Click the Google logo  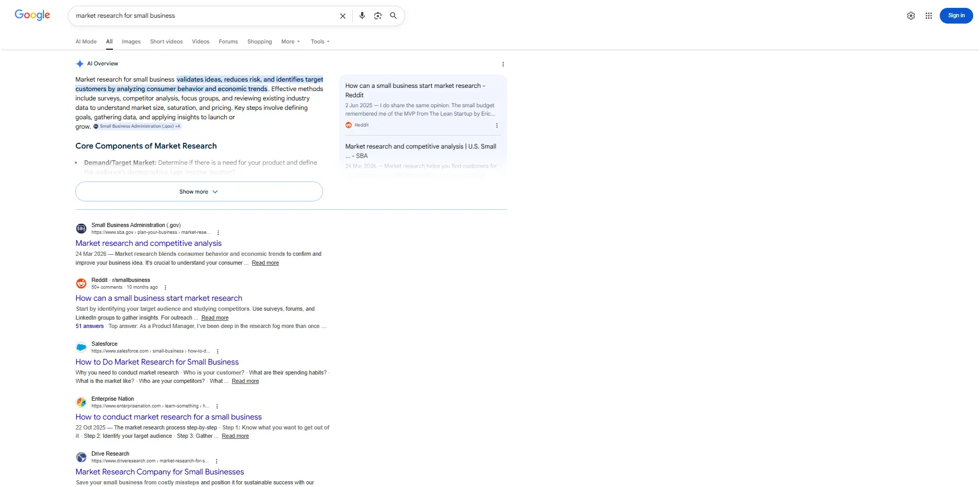(32, 15)
